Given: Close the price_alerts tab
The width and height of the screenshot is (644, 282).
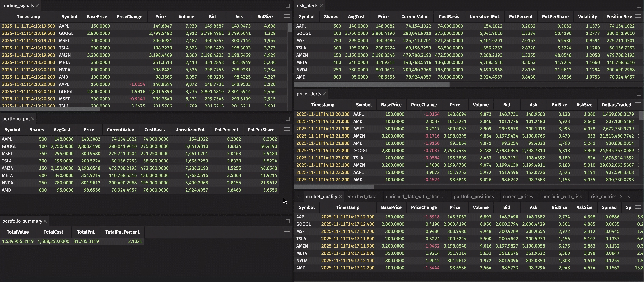Looking at the screenshot, I should [x=324, y=94].
